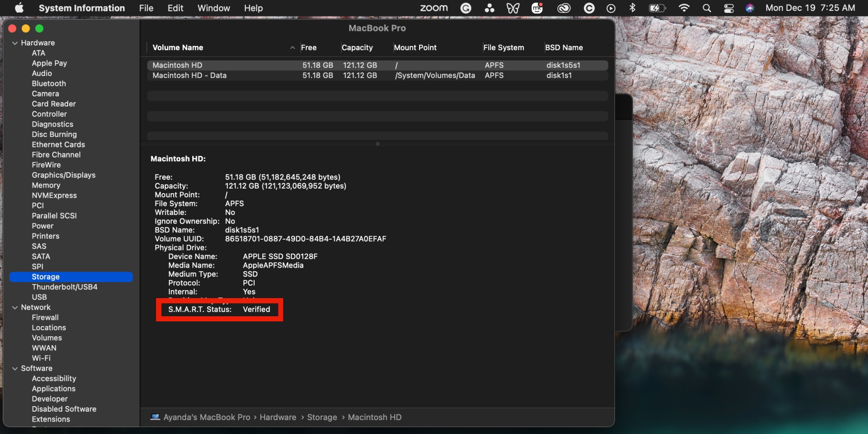
Task: Click the Zoom menu bar icon
Action: (x=434, y=8)
